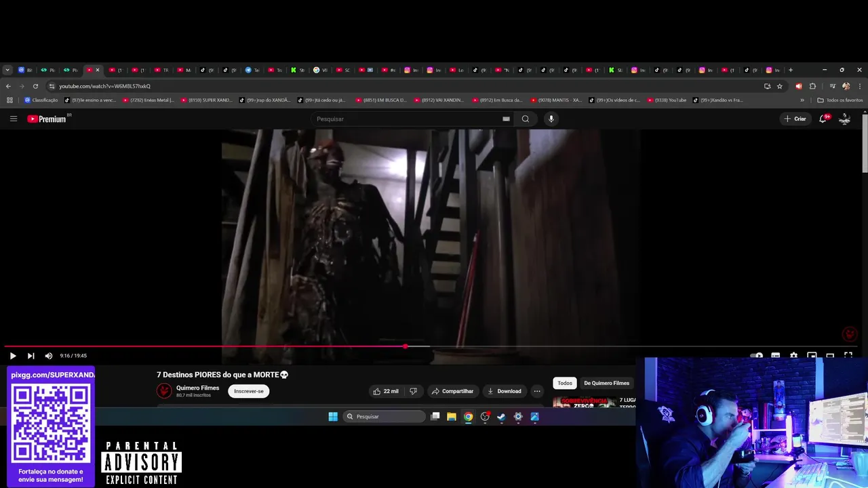Click the magnifier search button
This screenshot has height=488, width=868.
[526, 119]
